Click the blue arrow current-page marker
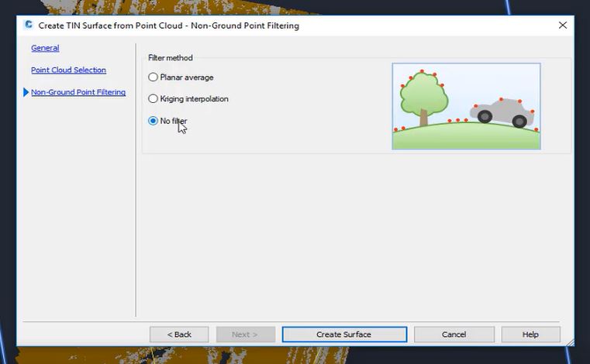 click(x=26, y=92)
